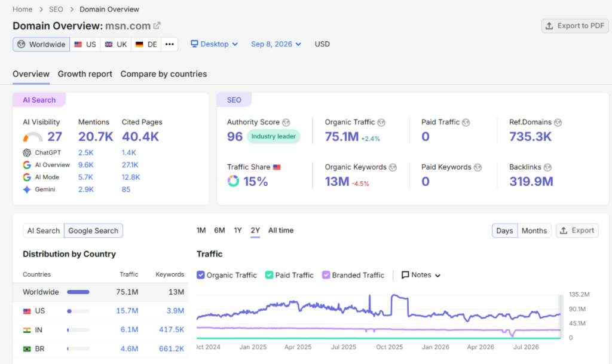Select the Days granularity toggle
612x364 pixels.
504,231
